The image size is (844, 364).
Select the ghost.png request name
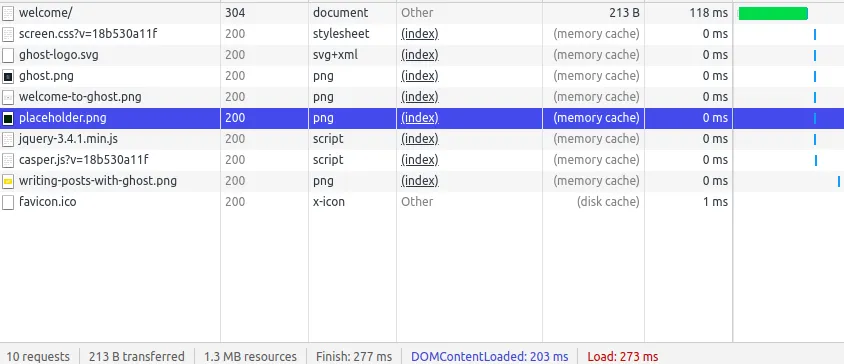coord(46,76)
